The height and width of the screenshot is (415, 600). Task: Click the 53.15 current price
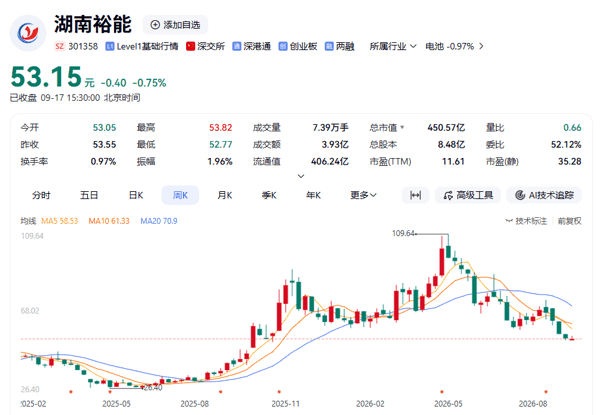[x=46, y=77]
